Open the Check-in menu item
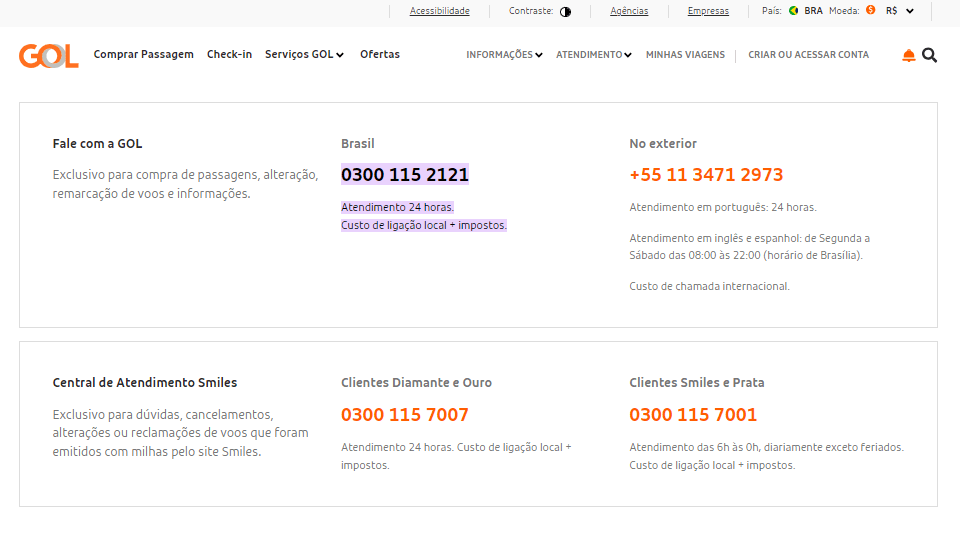The width and height of the screenshot is (960, 533). [229, 55]
